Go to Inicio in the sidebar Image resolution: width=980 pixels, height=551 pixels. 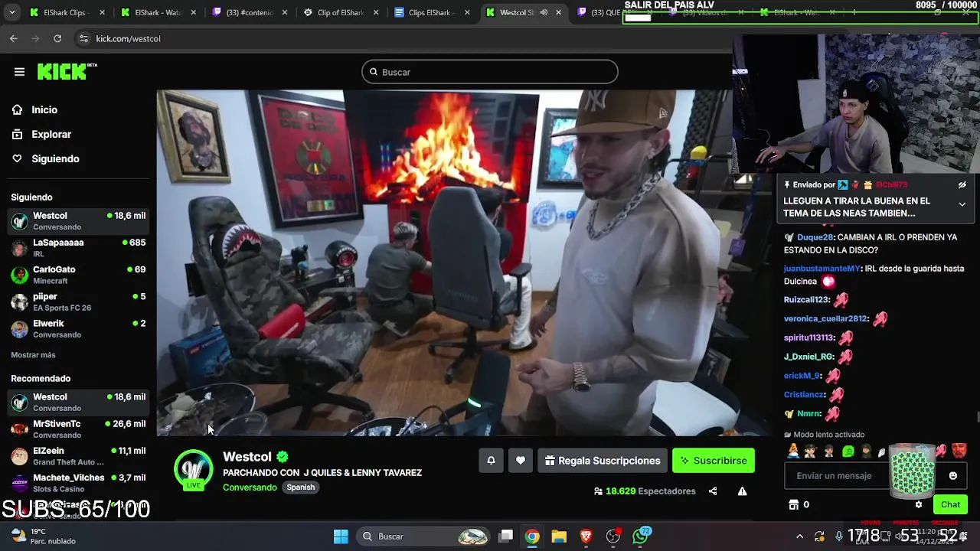click(44, 109)
